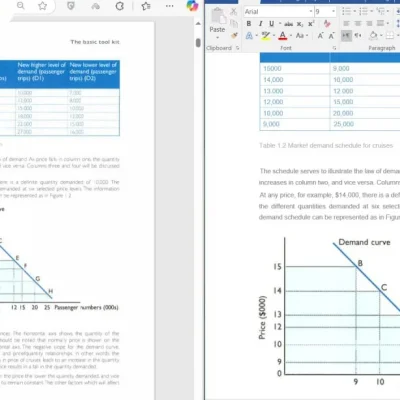Cut selection with the scissors icon

(234, 12)
